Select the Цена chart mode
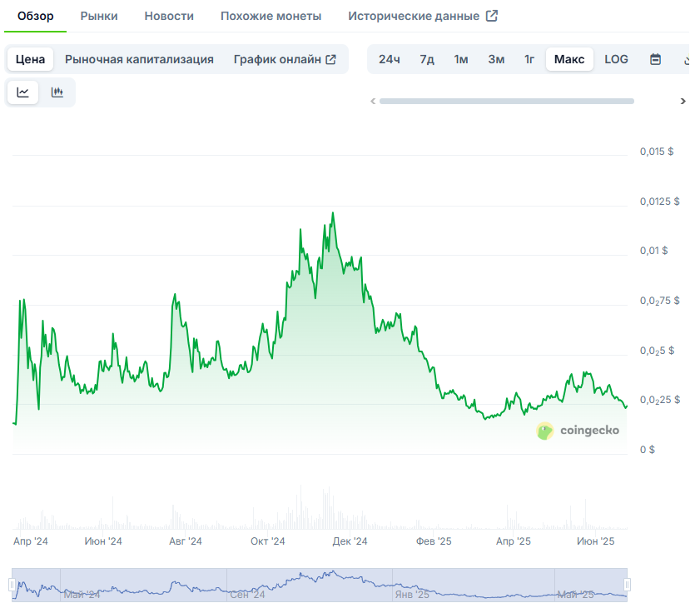Image resolution: width=700 pixels, height=608 pixels. coord(31,59)
